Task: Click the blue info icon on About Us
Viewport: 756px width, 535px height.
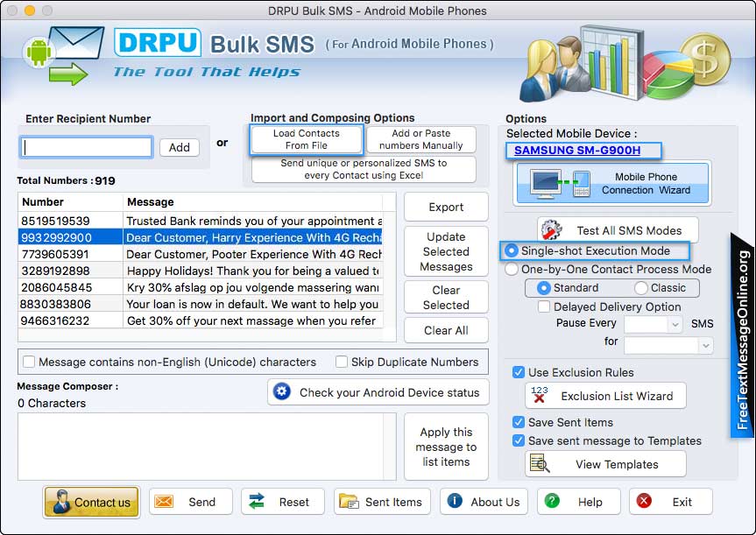Action: tap(455, 501)
